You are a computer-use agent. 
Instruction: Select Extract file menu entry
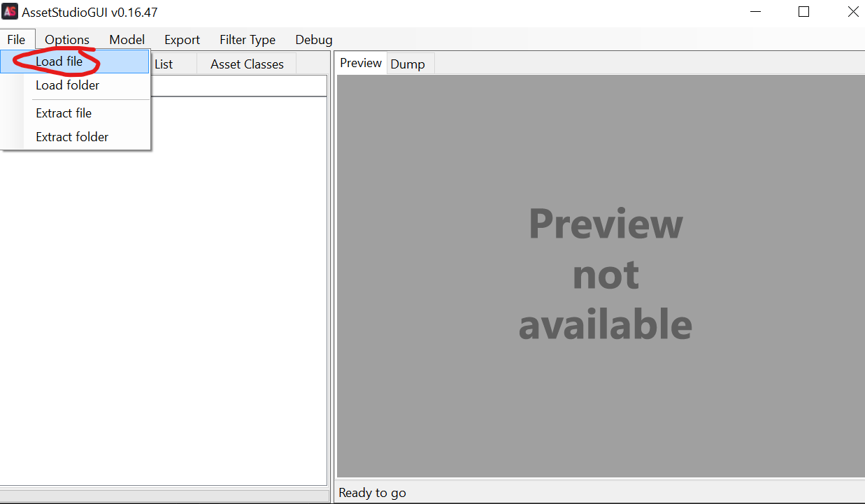coord(75,113)
